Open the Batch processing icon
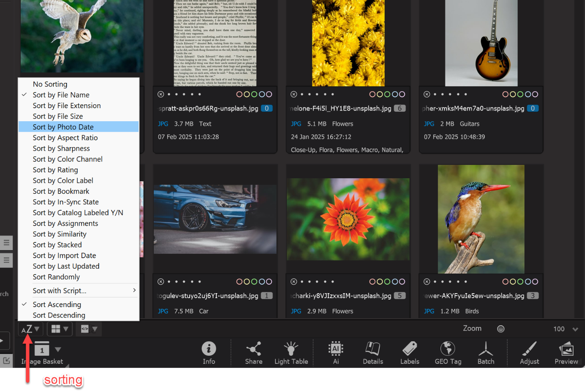Viewport: 585px width, 392px height. 486,348
